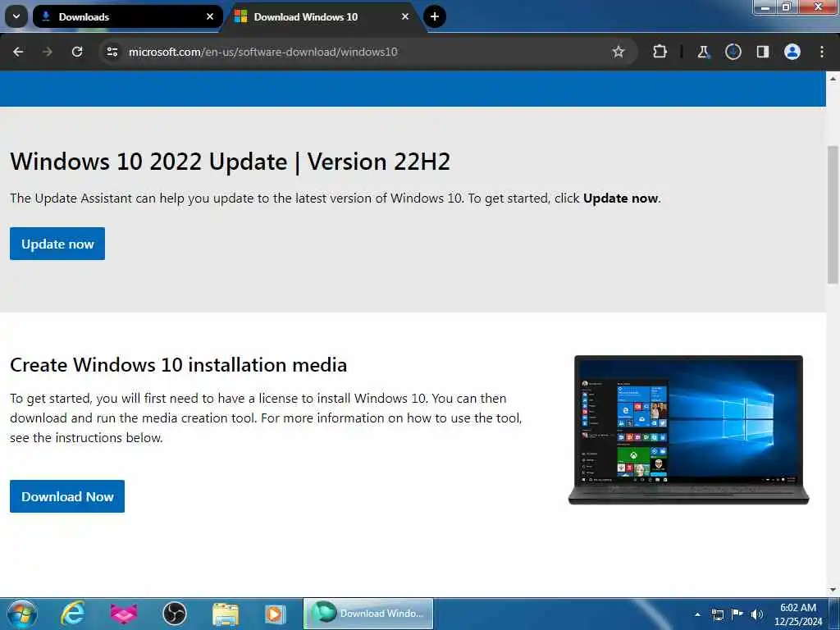The image size is (840, 630).
Task: Open OBS Studio from taskbar
Action: 175,614
